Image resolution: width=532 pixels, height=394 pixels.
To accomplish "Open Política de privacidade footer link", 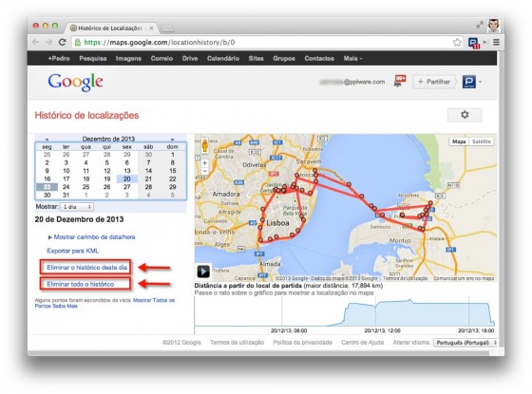I will point(303,343).
